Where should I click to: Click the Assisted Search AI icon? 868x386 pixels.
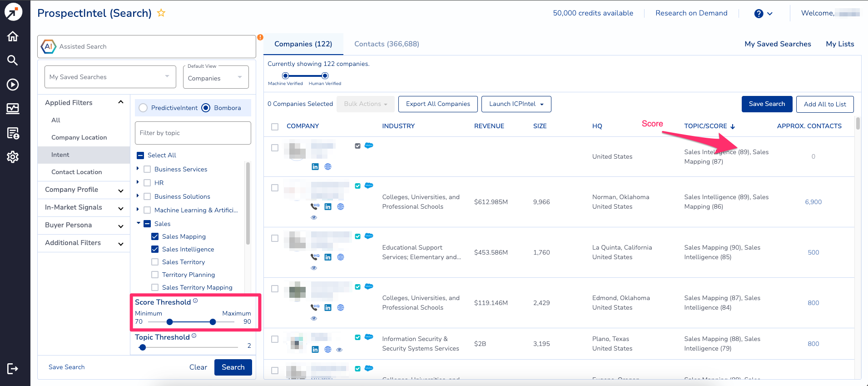pos(48,46)
